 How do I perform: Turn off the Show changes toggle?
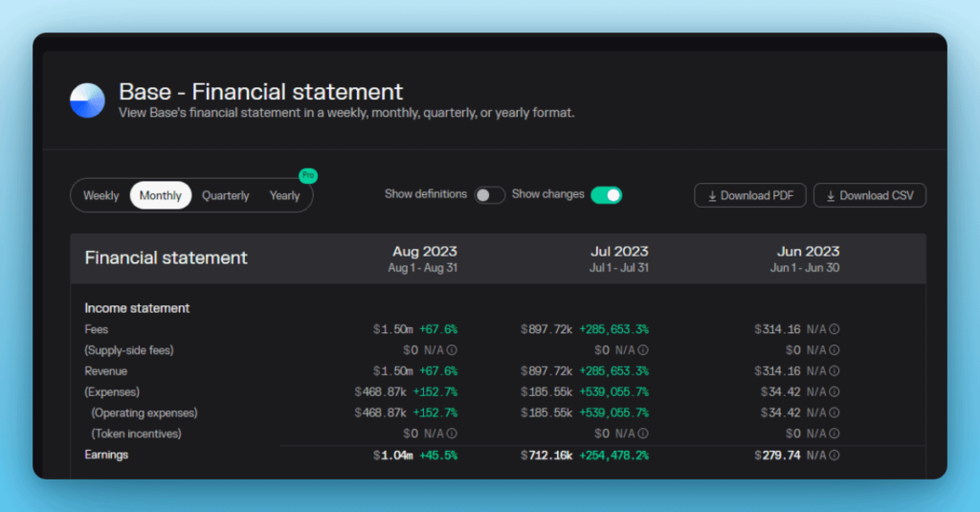606,195
